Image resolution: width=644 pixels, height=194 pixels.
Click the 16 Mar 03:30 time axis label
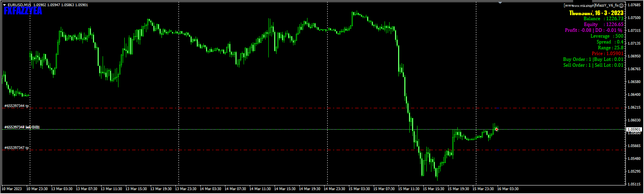(508, 189)
